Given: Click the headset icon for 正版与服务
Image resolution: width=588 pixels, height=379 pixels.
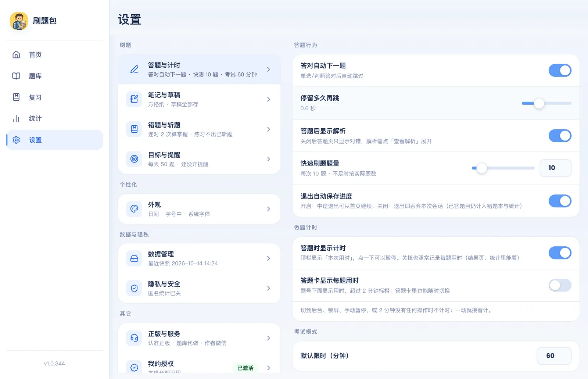Looking at the screenshot, I should 134,338.
